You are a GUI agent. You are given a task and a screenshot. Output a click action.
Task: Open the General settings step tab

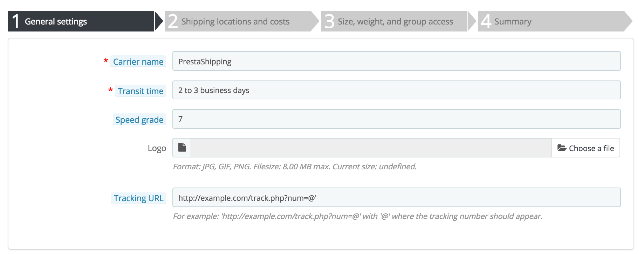point(56,22)
